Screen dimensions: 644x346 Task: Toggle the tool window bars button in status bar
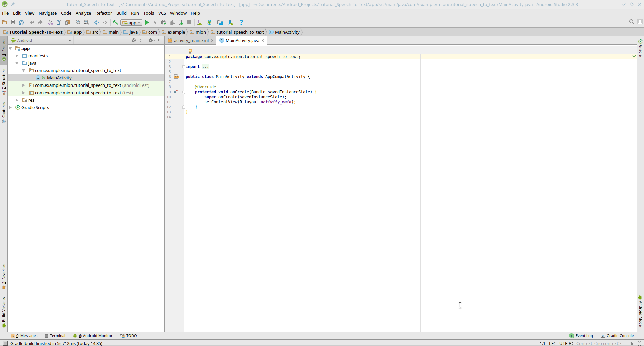click(x=5, y=343)
